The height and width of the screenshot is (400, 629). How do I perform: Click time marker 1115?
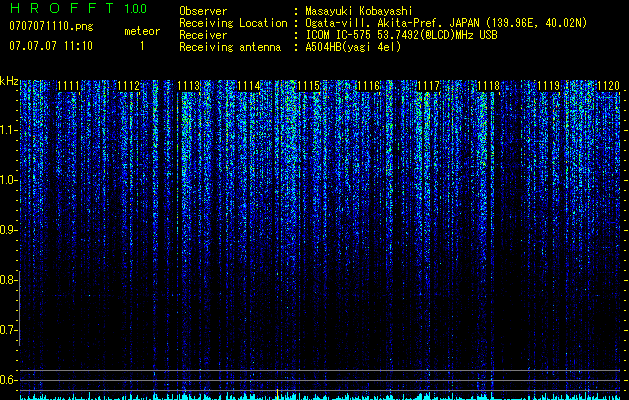(308, 86)
